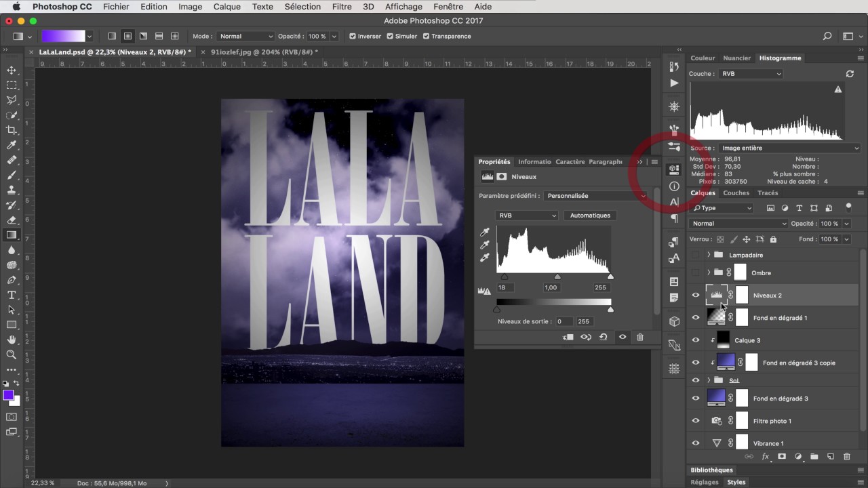Choose the linear gradient style icon
Viewport: 868px width, 488px height.
[112, 36]
